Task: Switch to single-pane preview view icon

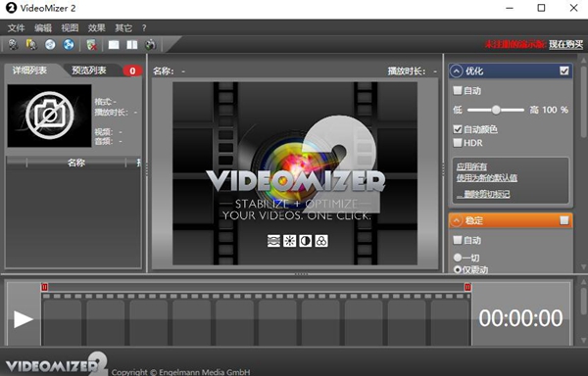Action: [x=114, y=45]
